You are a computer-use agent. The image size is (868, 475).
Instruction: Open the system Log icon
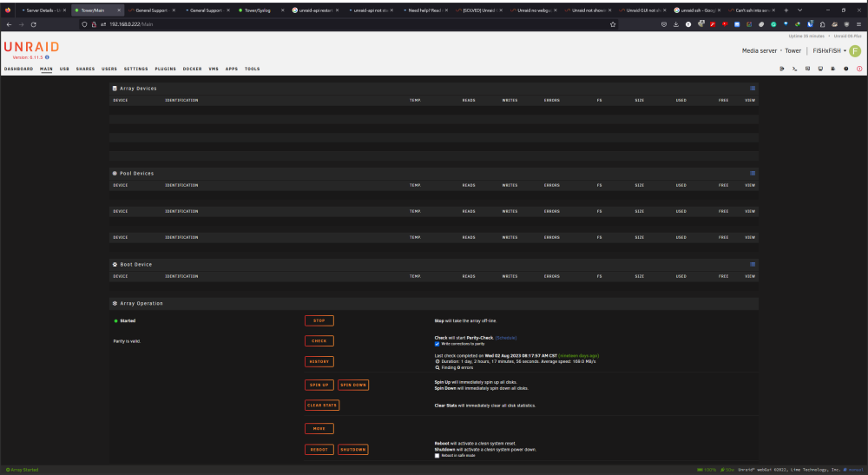coord(833,69)
